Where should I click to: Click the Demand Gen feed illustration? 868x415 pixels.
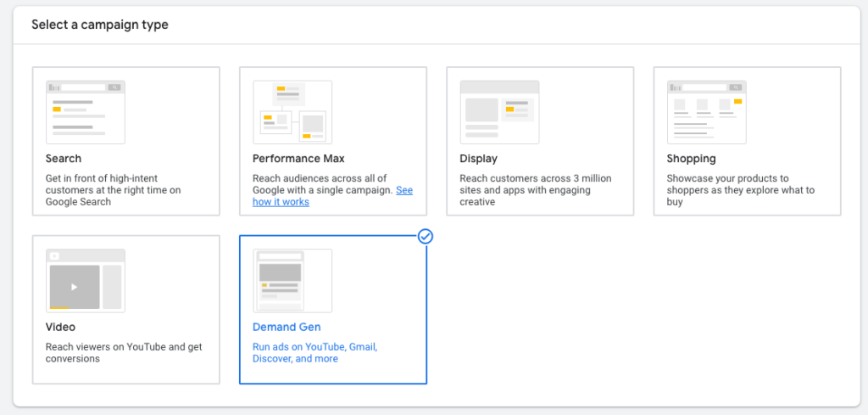coord(292,281)
